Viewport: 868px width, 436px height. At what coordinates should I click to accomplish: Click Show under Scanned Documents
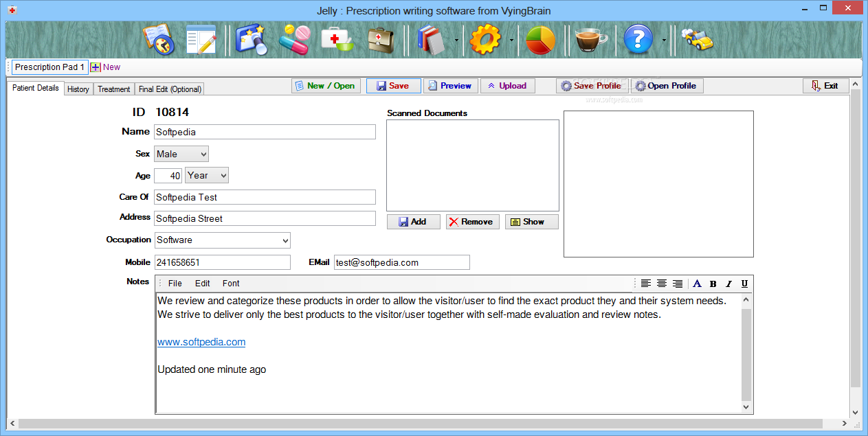pyautogui.click(x=532, y=222)
